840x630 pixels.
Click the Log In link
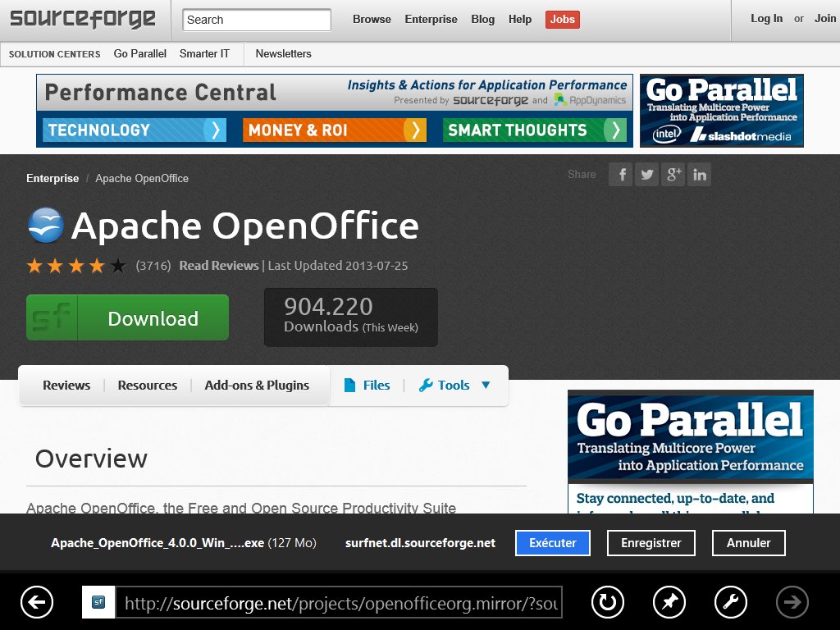(766, 19)
